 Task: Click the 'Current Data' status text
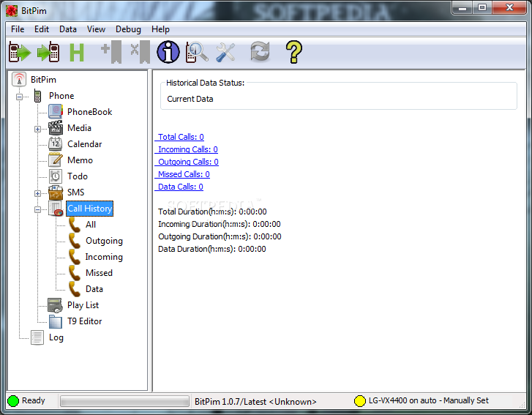(x=190, y=99)
